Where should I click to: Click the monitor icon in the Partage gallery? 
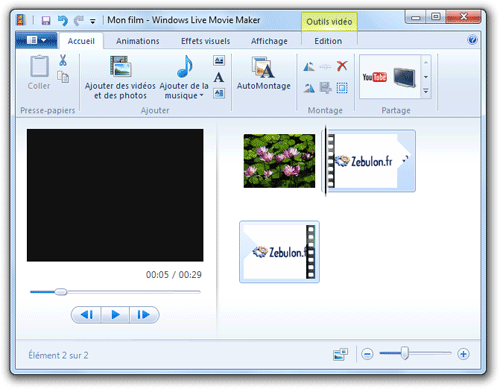tap(405, 77)
